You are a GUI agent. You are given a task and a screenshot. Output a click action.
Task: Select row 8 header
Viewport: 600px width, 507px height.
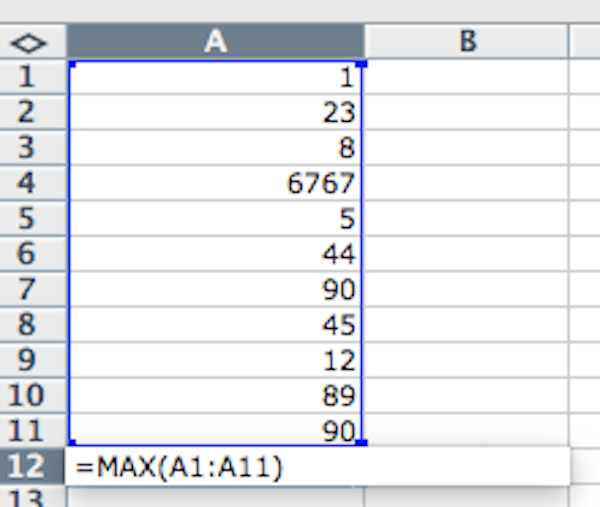(33, 324)
